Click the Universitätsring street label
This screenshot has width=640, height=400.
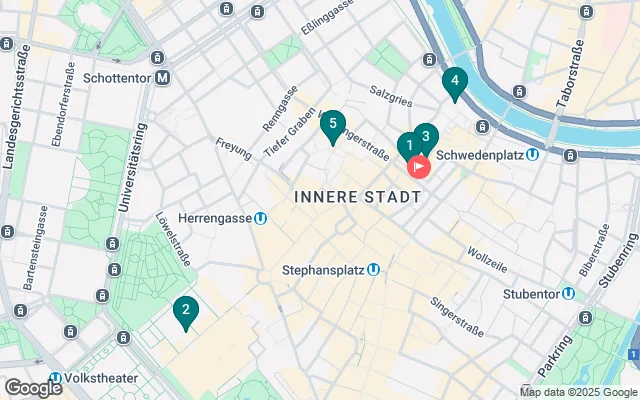pyautogui.click(x=132, y=168)
